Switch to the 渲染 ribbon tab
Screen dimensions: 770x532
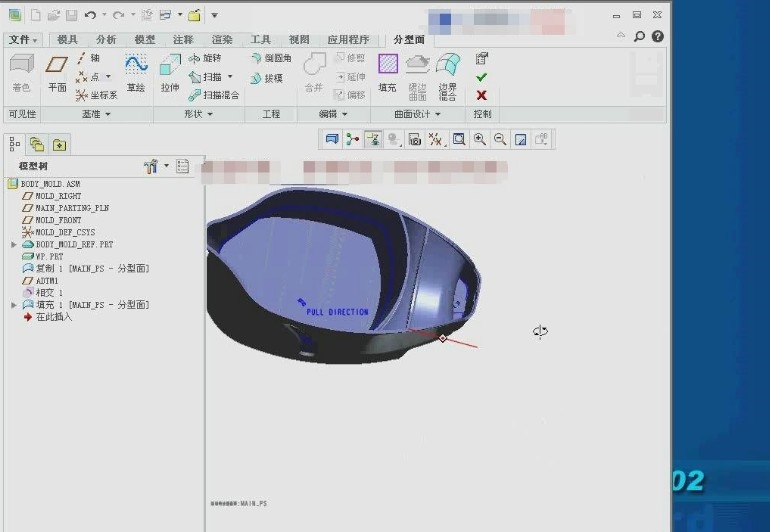[222, 39]
